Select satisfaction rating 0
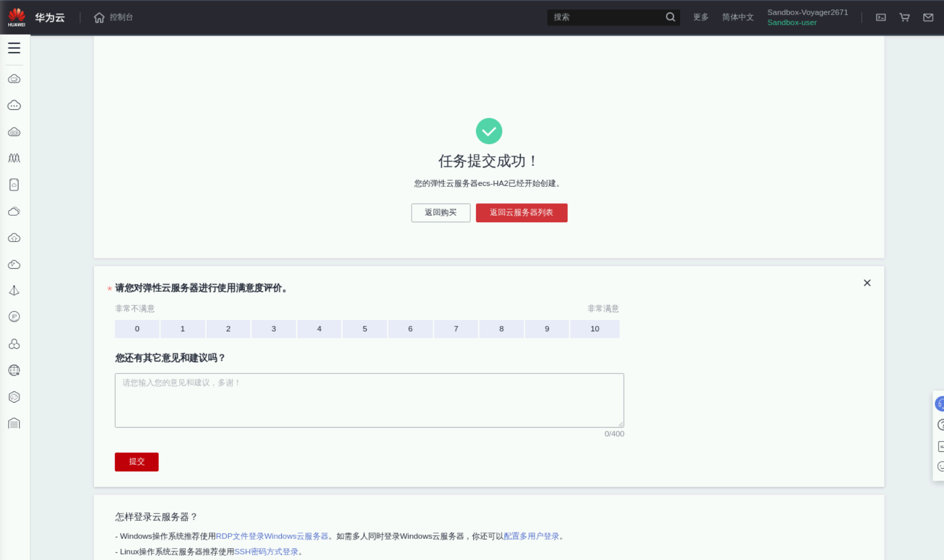Screen dimensions: 944x560 [137, 329]
